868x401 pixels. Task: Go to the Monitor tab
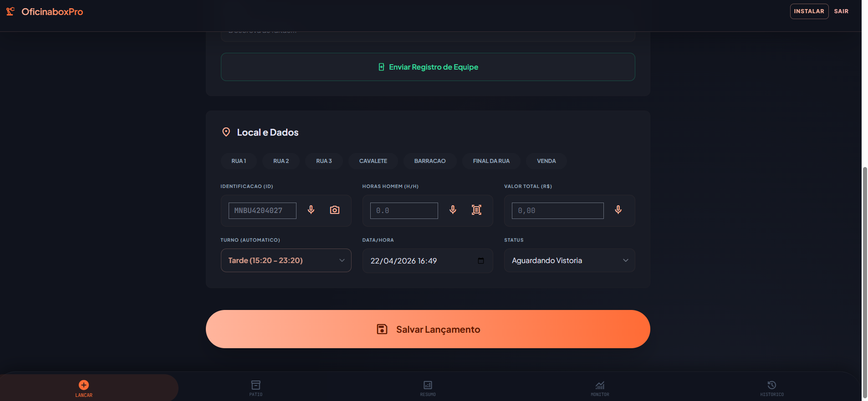(600, 388)
